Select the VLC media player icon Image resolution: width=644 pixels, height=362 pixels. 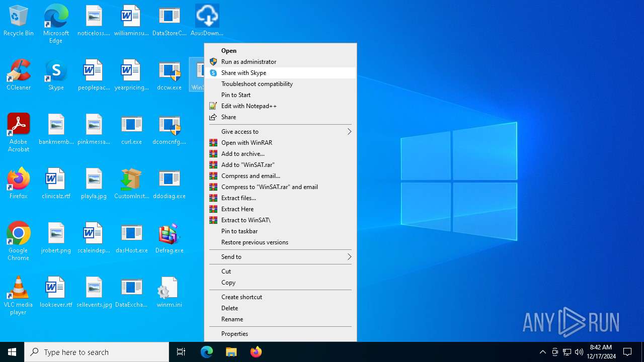coord(19,296)
